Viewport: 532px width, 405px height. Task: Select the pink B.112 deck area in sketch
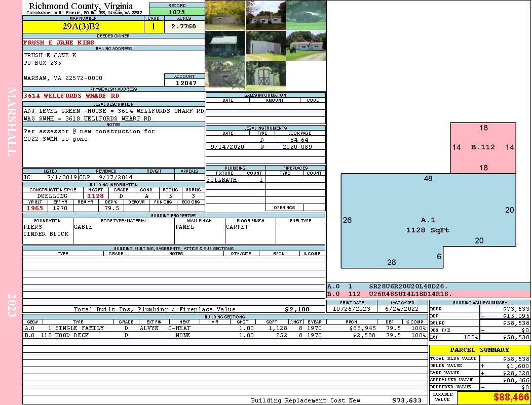click(x=483, y=148)
